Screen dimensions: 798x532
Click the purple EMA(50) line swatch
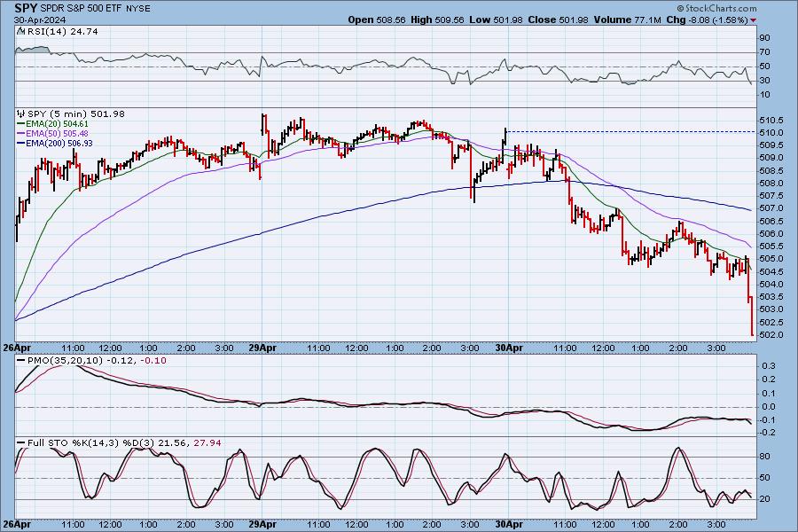(x=21, y=133)
